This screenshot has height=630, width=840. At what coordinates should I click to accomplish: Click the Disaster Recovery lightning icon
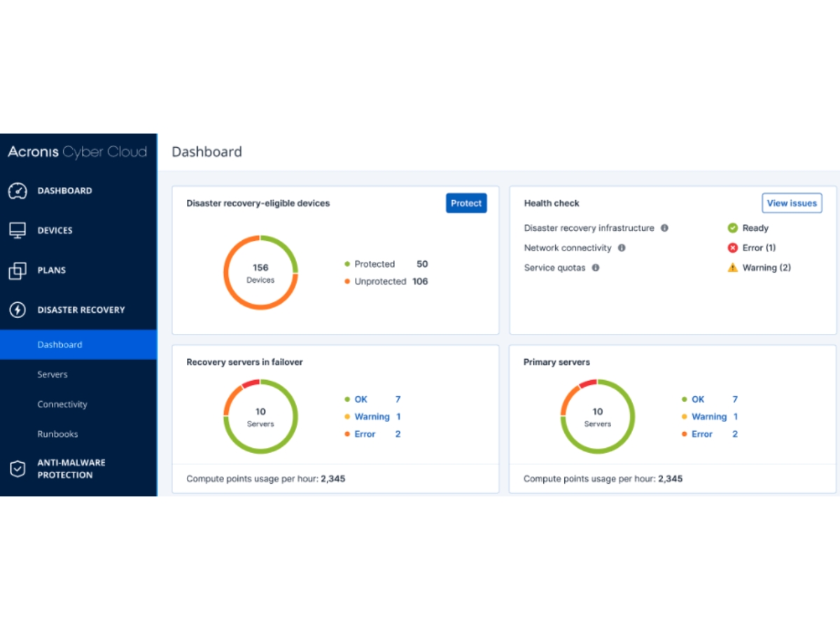[17, 309]
